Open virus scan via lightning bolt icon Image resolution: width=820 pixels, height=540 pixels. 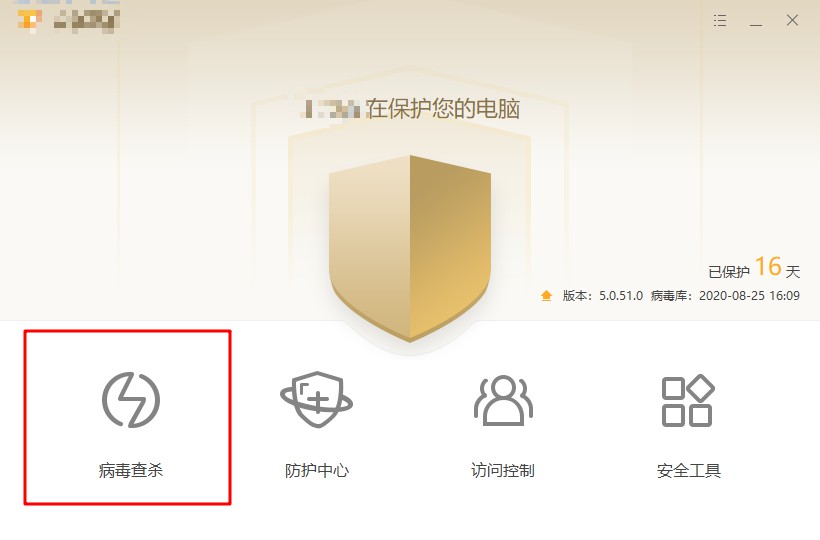131,400
